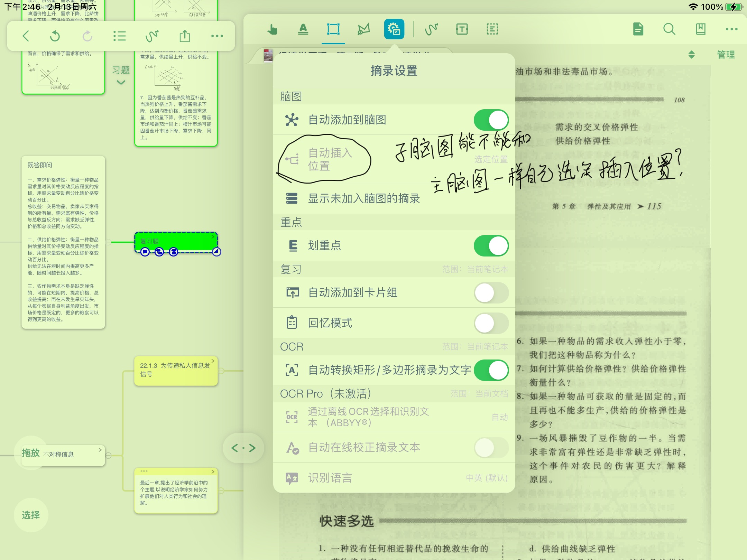
Task: Share the mindmap via export icon
Action: click(185, 36)
